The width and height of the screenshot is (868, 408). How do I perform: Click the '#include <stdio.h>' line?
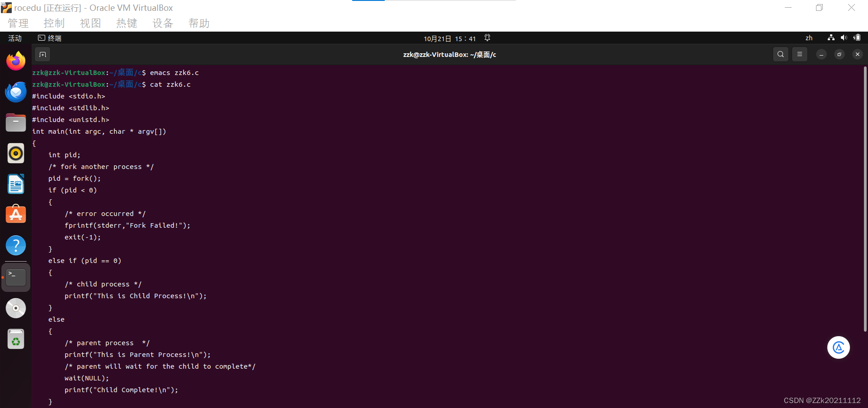[69, 96]
